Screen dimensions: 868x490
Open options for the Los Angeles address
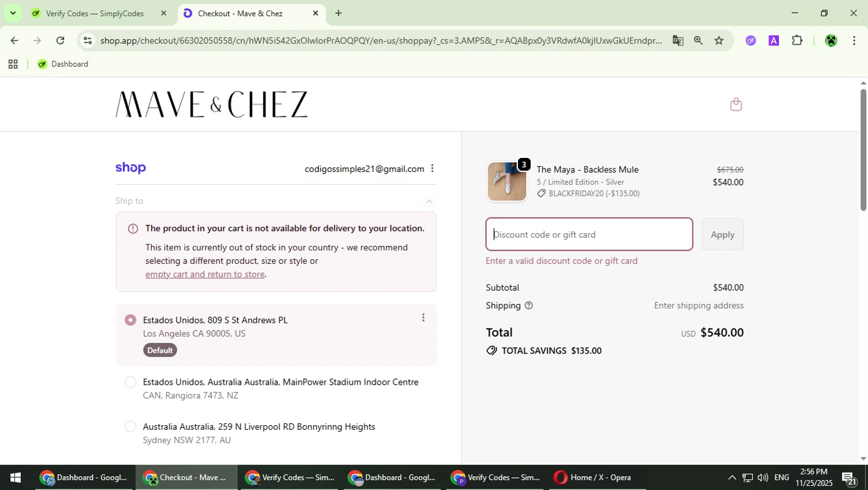(423, 318)
